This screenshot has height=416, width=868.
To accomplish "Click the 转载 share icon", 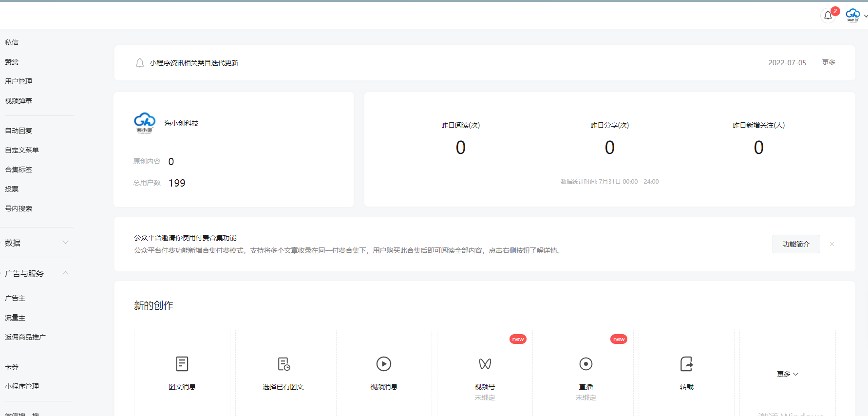I will [x=686, y=364].
